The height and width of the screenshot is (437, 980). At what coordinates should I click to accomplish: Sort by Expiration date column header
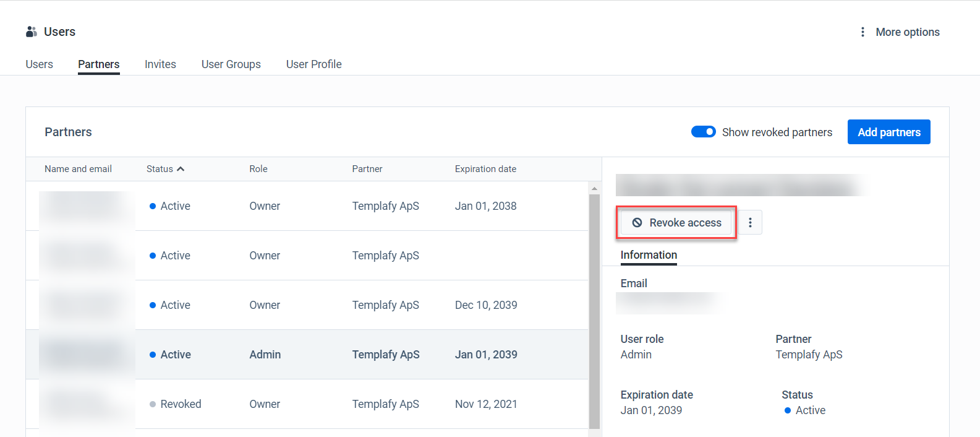[485, 169]
